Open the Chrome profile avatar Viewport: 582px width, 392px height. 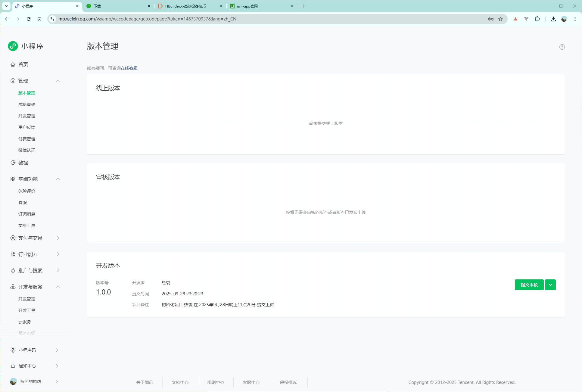click(x=564, y=19)
